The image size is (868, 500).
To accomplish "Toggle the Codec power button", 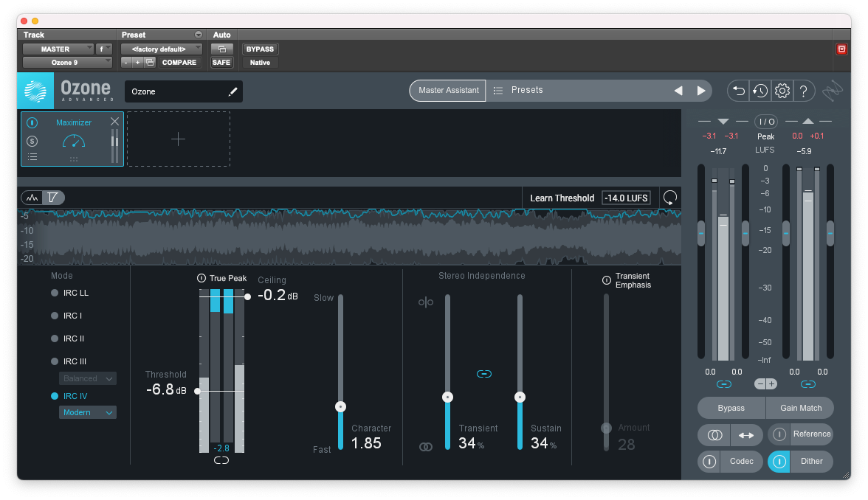I will pyautogui.click(x=709, y=462).
